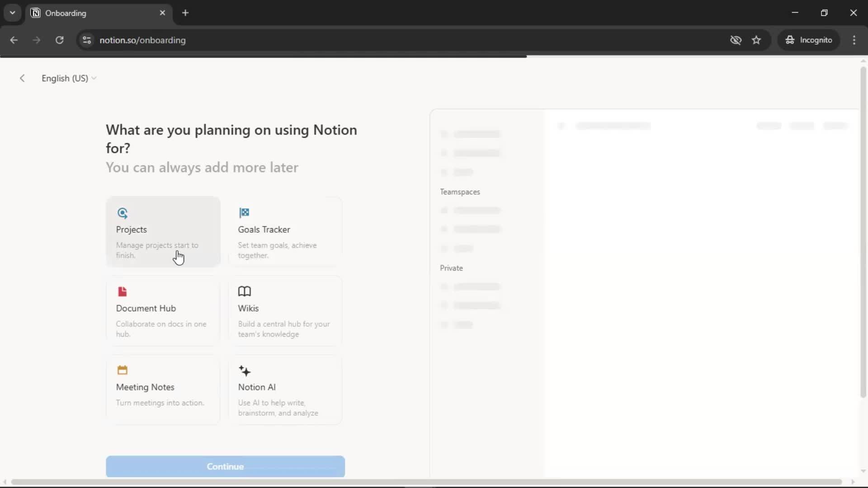Open a new browser tab
868x488 pixels.
(x=185, y=13)
